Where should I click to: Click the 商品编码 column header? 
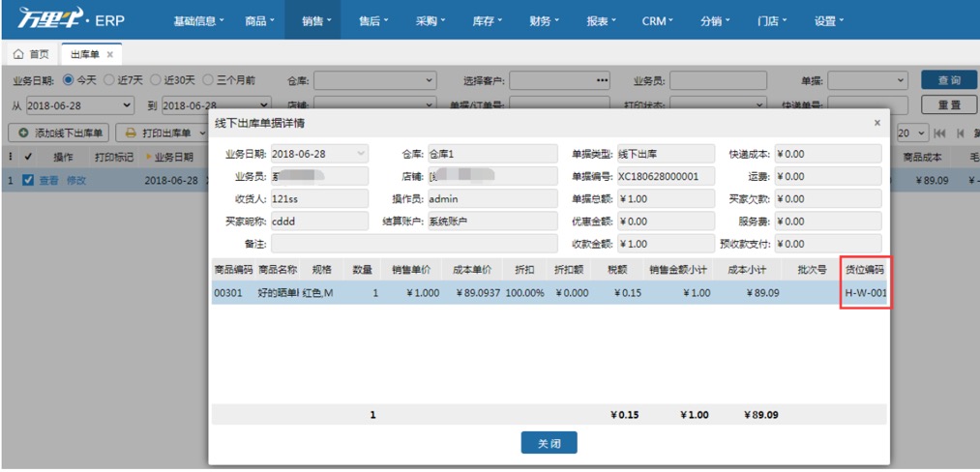[x=233, y=270]
